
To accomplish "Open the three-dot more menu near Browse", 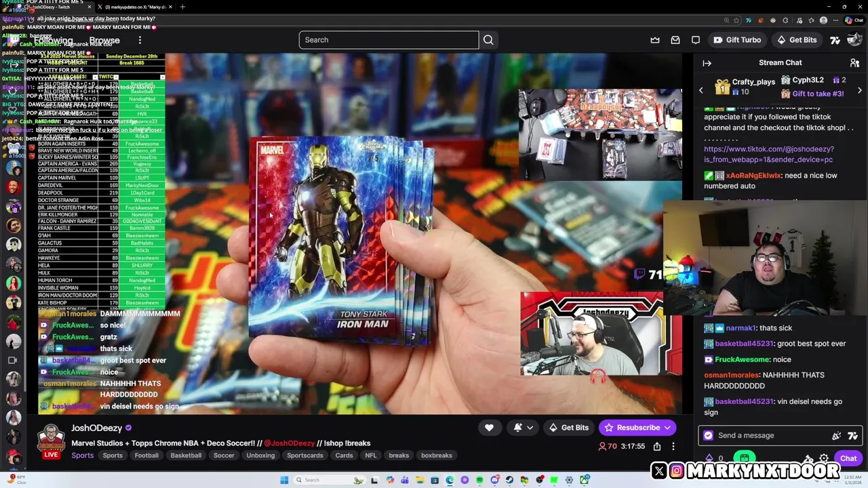I will click(x=140, y=41).
